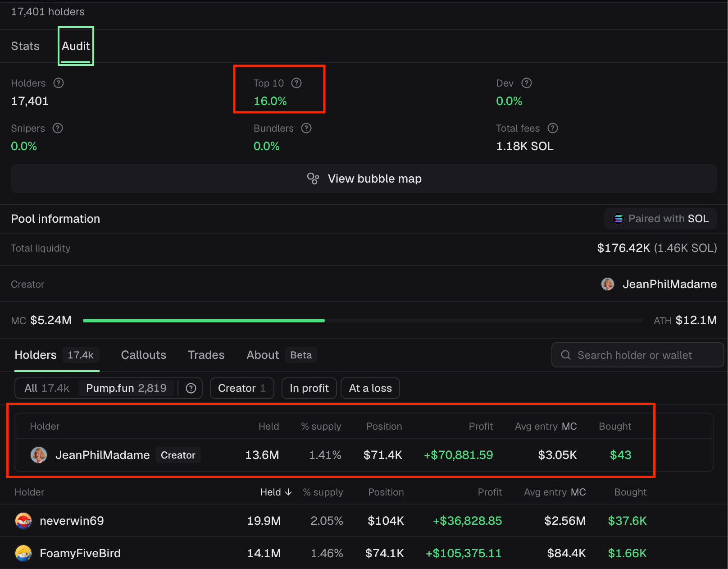This screenshot has width=728, height=569.
Task: Open neverwin69 holder profile
Action: pos(72,521)
